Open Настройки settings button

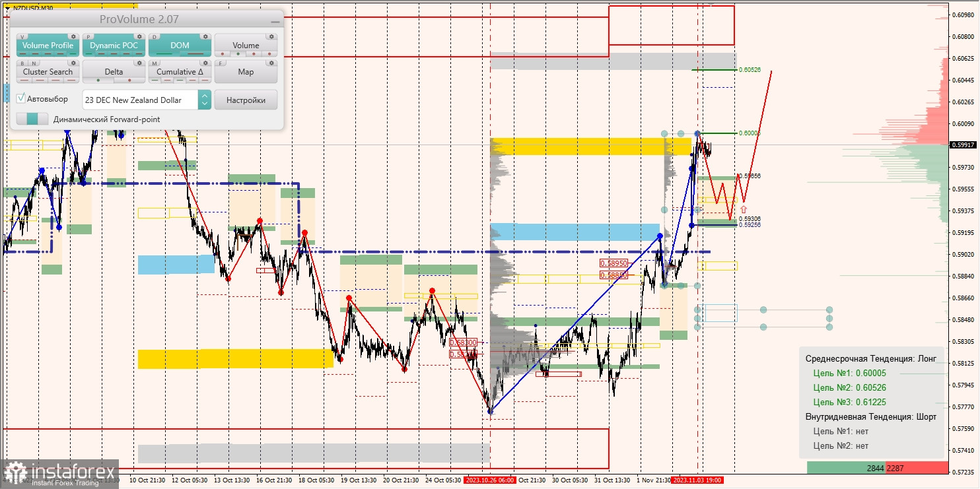(246, 100)
